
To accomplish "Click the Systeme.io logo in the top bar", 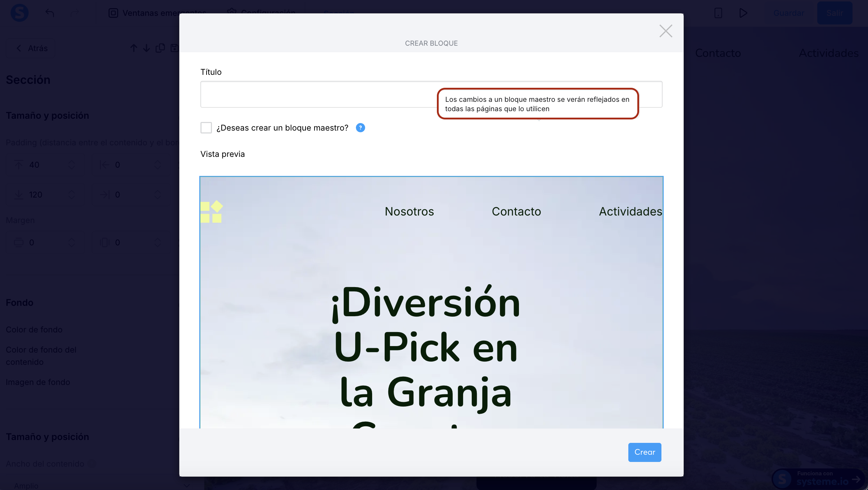I will point(19,13).
